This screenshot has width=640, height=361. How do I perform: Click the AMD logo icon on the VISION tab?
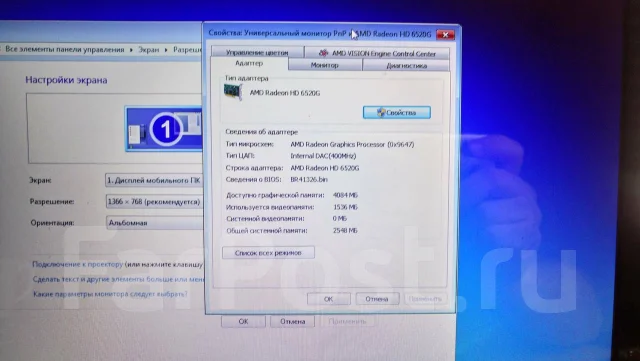(323, 53)
